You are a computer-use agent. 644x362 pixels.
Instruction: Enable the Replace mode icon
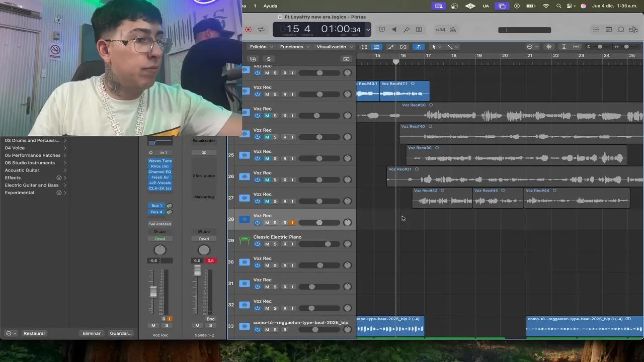382,30
